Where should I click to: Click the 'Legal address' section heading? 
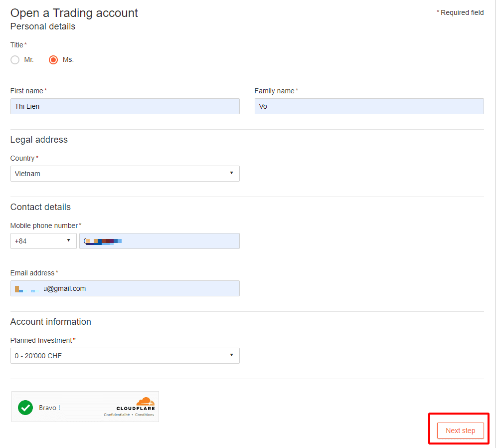tap(39, 140)
